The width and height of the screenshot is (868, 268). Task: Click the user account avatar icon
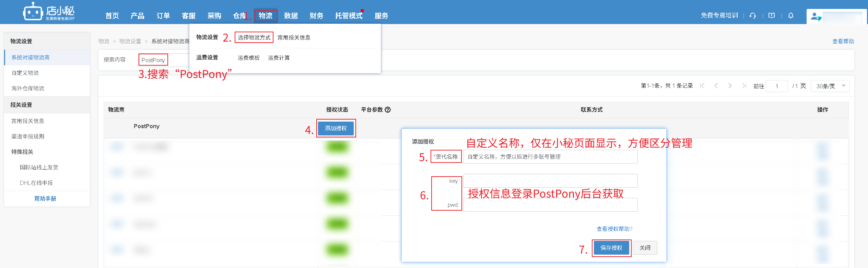[815, 16]
